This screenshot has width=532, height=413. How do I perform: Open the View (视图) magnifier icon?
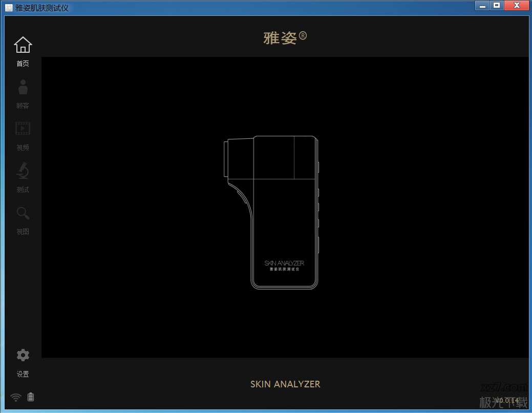point(23,213)
